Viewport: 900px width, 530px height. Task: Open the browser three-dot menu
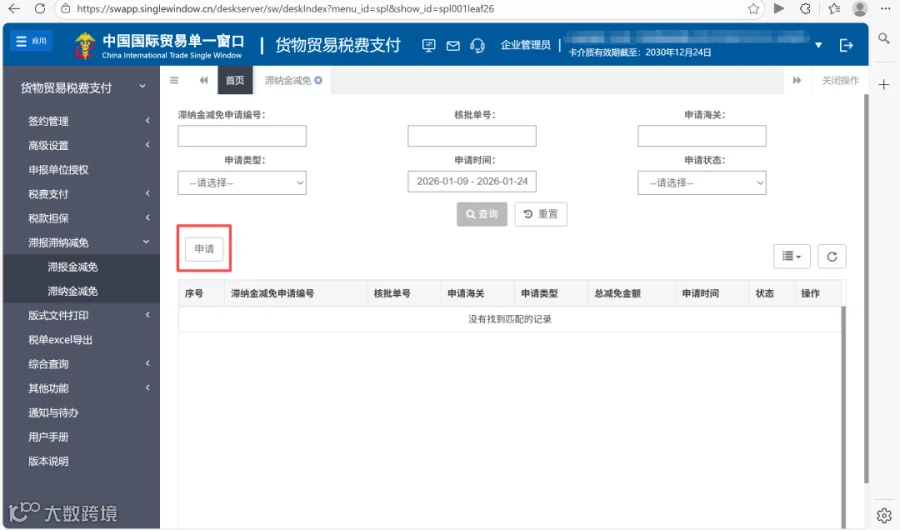[x=885, y=9]
